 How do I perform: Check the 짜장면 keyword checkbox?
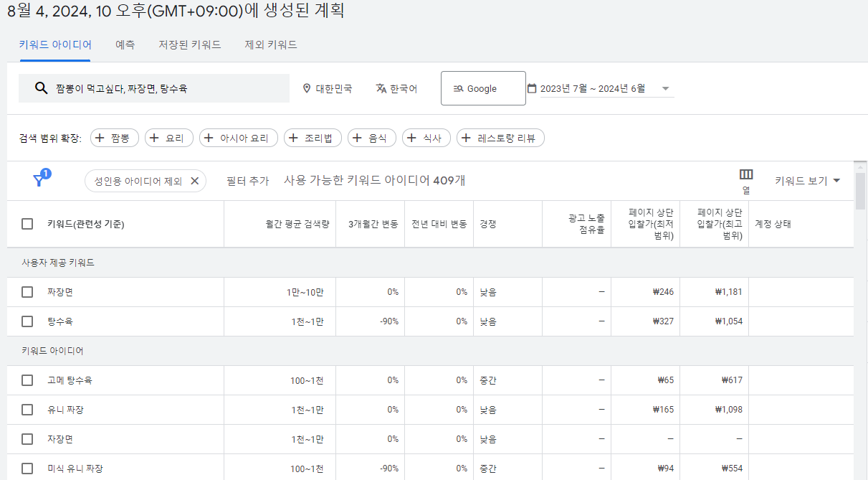(x=27, y=292)
